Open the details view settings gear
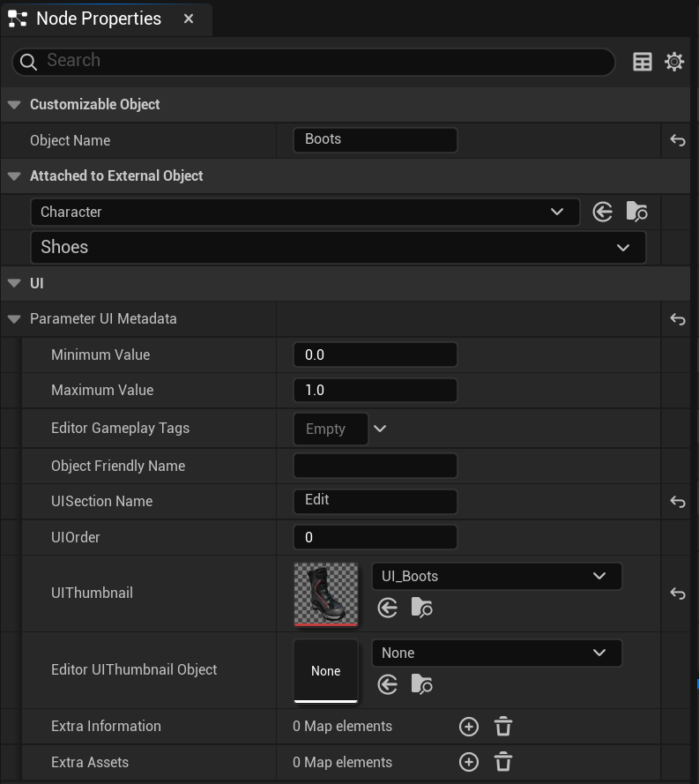This screenshot has height=784, width=699. click(x=674, y=62)
